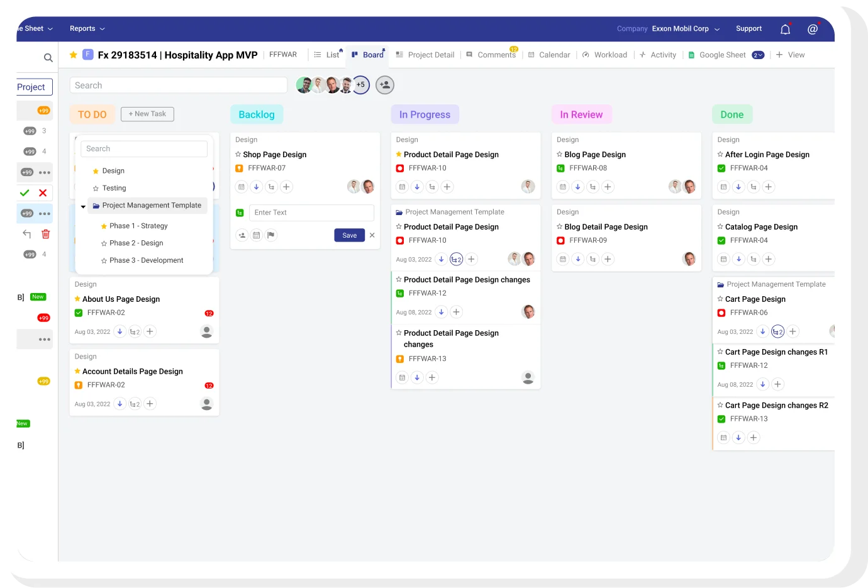Open the Reports dropdown menu
The image size is (868, 588).
(x=87, y=29)
